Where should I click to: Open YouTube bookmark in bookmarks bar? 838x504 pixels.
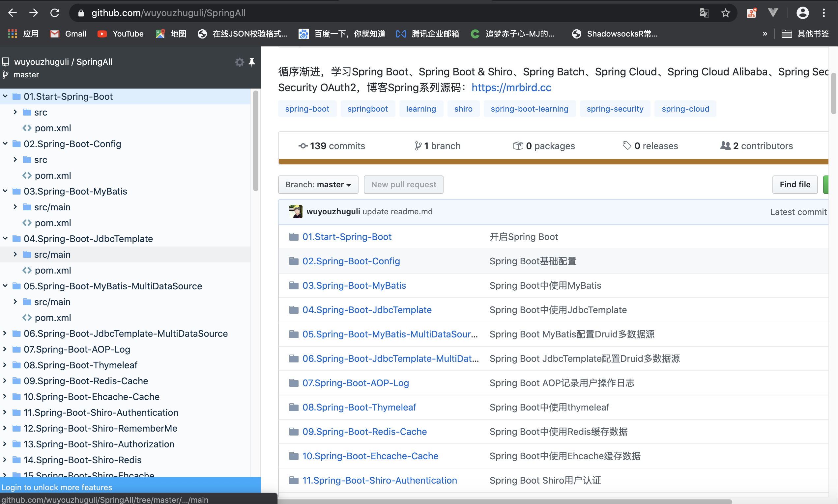click(x=121, y=34)
